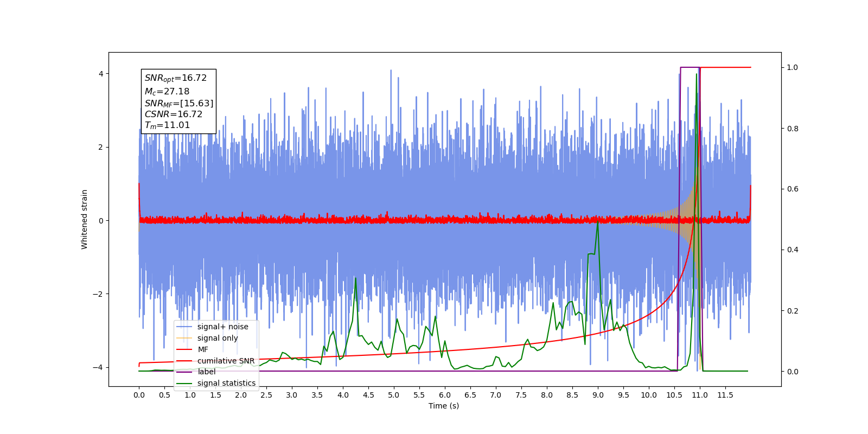Click the green signal statistics peak near 4.25 s
This screenshot has height=434, width=868.
click(x=355, y=279)
